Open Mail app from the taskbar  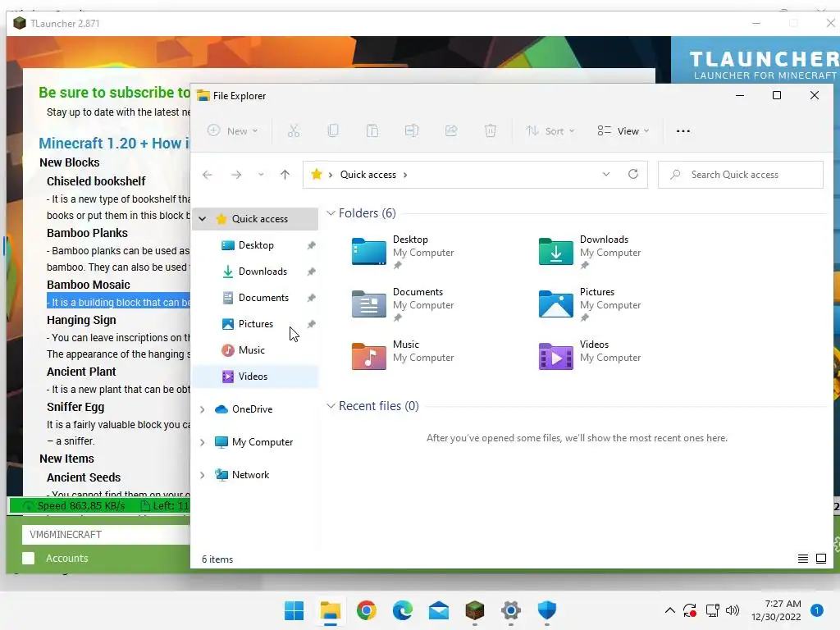pyautogui.click(x=439, y=610)
